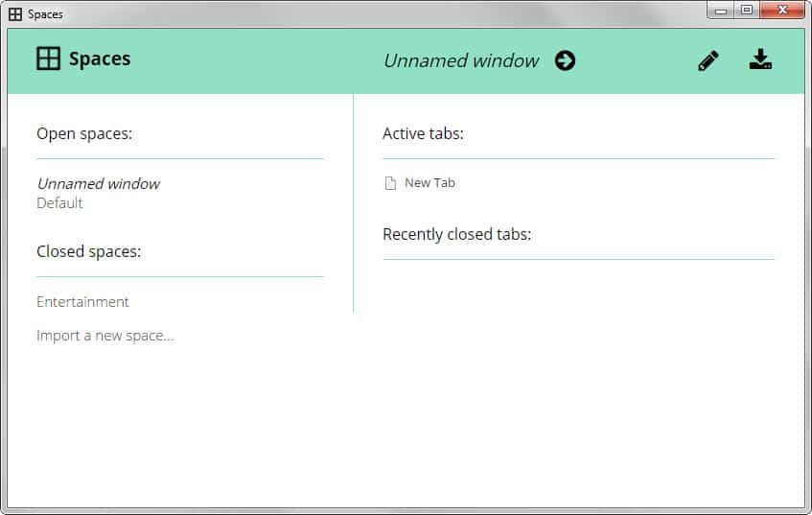
Task: Click the Closed spaces heading
Action: (88, 251)
